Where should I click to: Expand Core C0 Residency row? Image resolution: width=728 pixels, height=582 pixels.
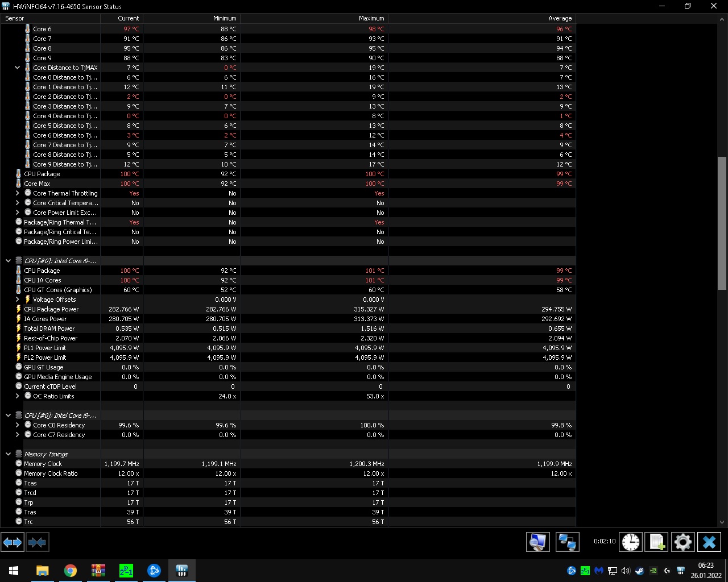[x=17, y=425]
